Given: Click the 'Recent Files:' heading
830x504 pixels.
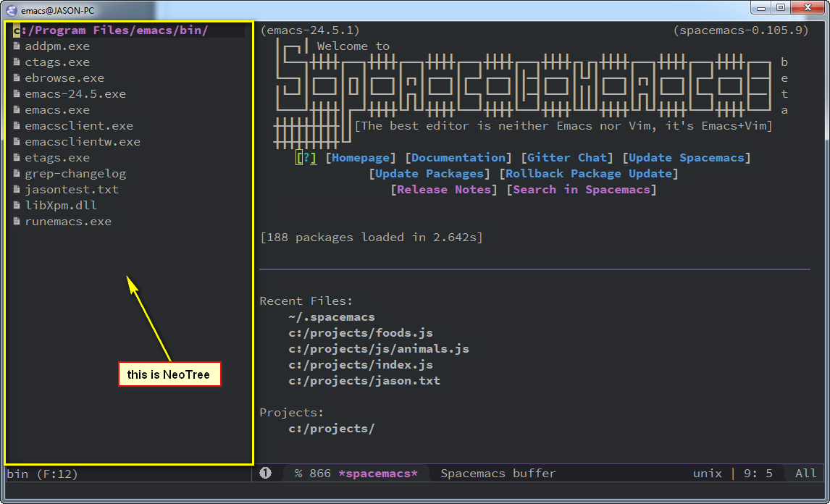Looking at the screenshot, I should click(306, 301).
